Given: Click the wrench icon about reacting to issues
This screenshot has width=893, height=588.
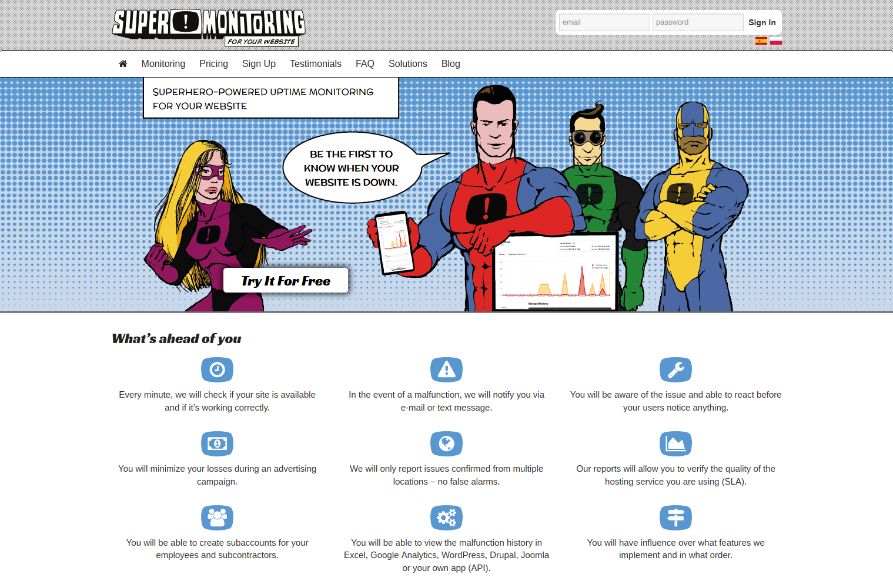Looking at the screenshot, I should [x=675, y=369].
